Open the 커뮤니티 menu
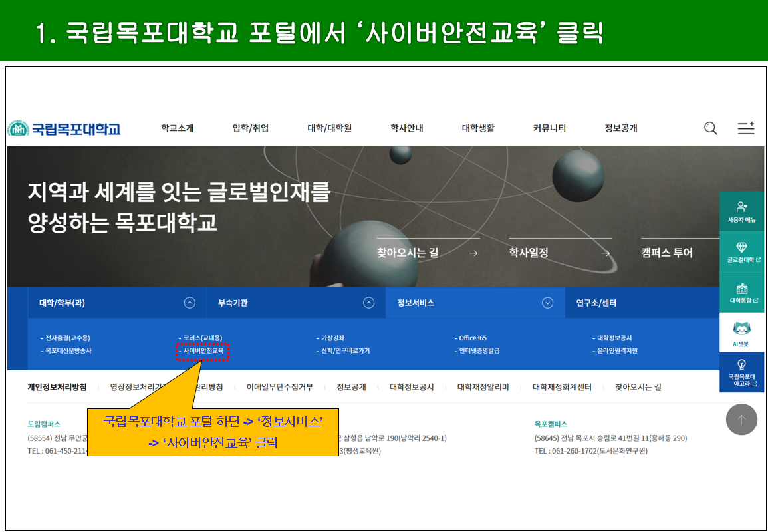Screen dimensions: 768x532 tap(549, 128)
